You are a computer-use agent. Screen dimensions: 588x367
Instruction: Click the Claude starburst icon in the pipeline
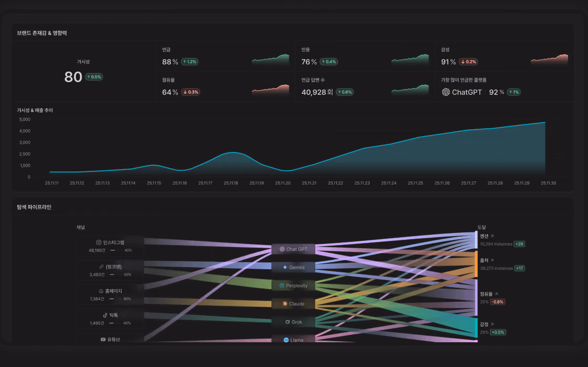click(x=285, y=304)
